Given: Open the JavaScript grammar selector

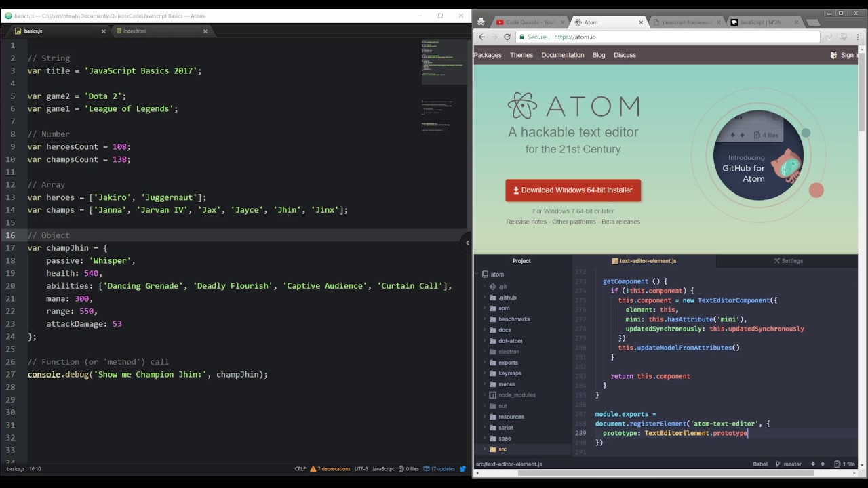Looking at the screenshot, I should [383, 469].
